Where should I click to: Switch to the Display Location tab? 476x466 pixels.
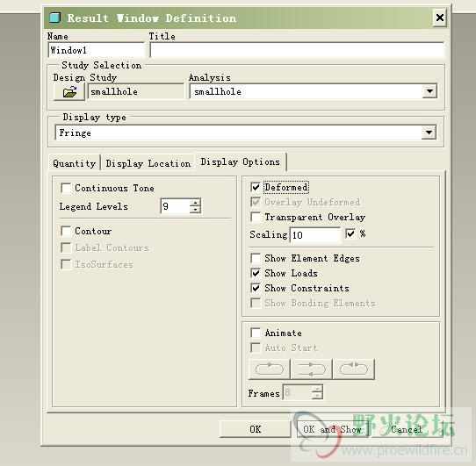(148, 163)
